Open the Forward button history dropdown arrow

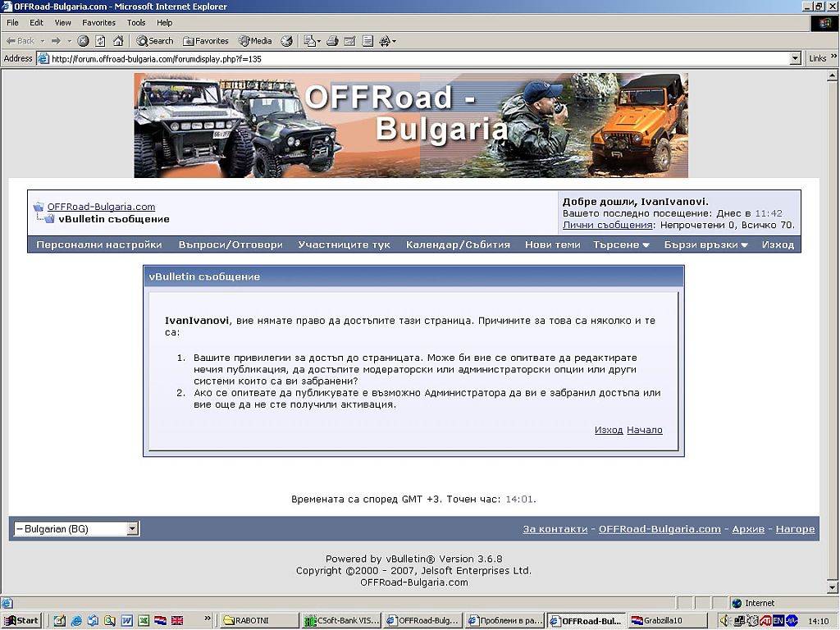[69, 41]
